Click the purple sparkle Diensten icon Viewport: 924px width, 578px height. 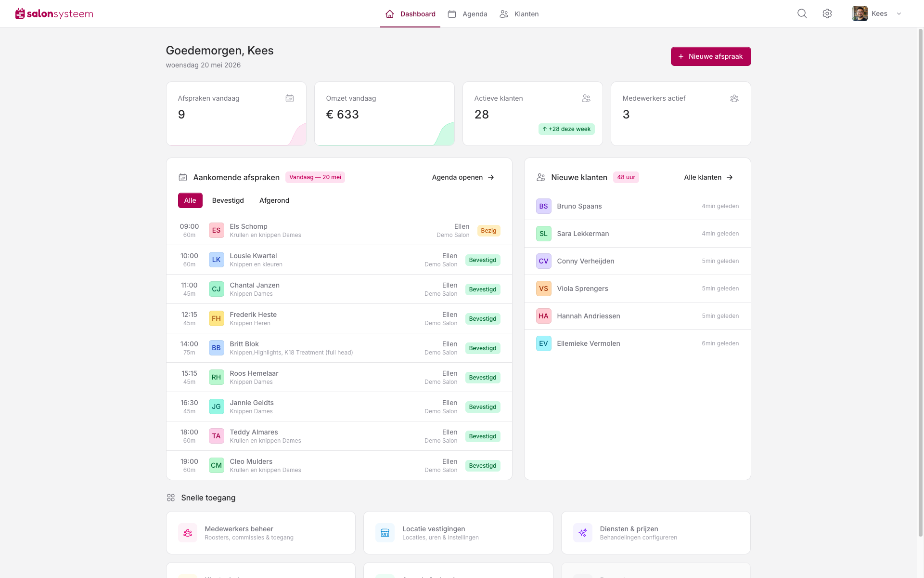point(583,533)
